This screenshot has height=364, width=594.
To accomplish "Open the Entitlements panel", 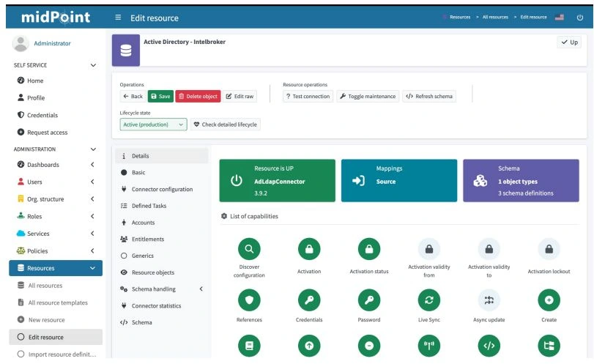I will coord(162,239).
